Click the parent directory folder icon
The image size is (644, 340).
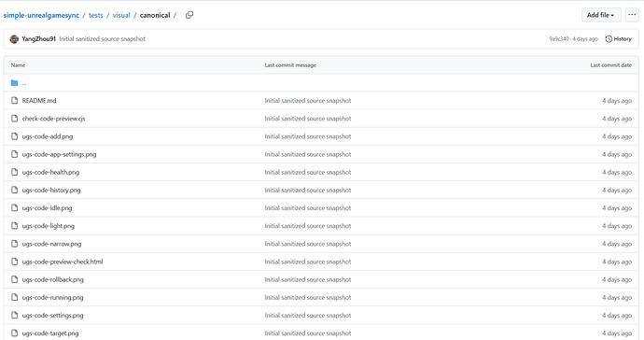click(14, 83)
